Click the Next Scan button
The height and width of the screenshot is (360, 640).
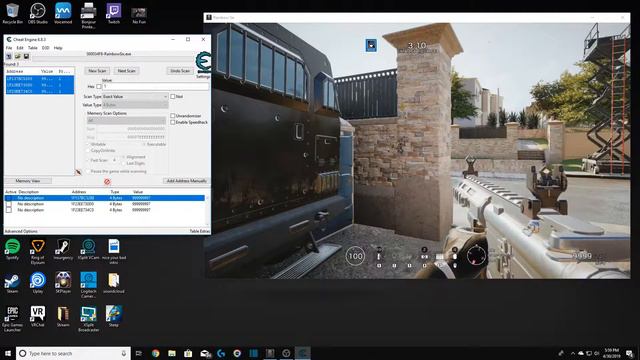coord(127,71)
